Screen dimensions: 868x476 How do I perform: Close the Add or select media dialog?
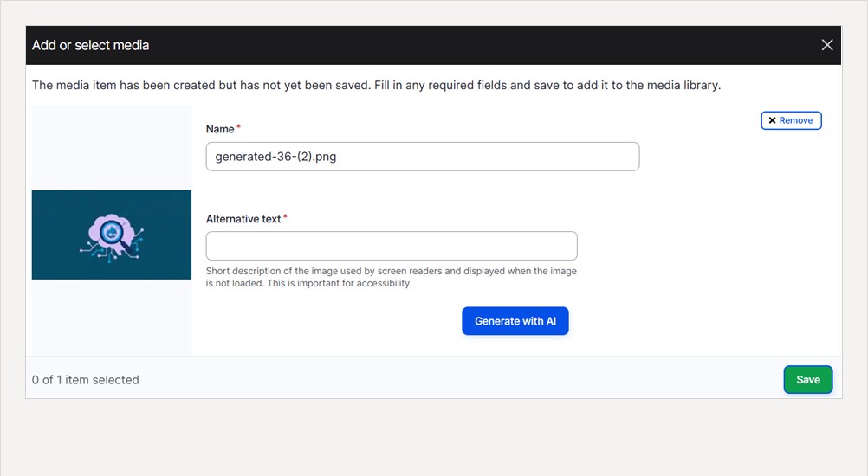point(827,45)
